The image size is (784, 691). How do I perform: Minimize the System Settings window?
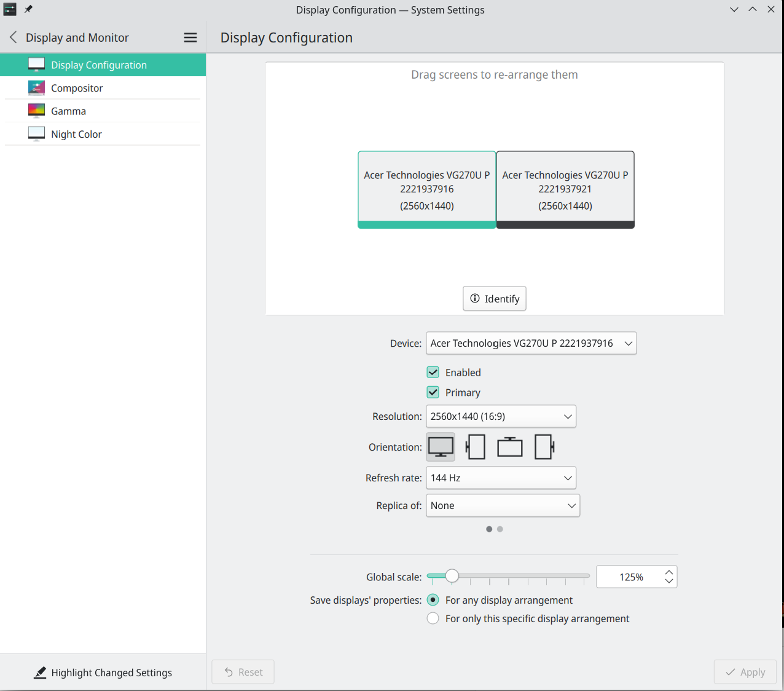pos(734,9)
